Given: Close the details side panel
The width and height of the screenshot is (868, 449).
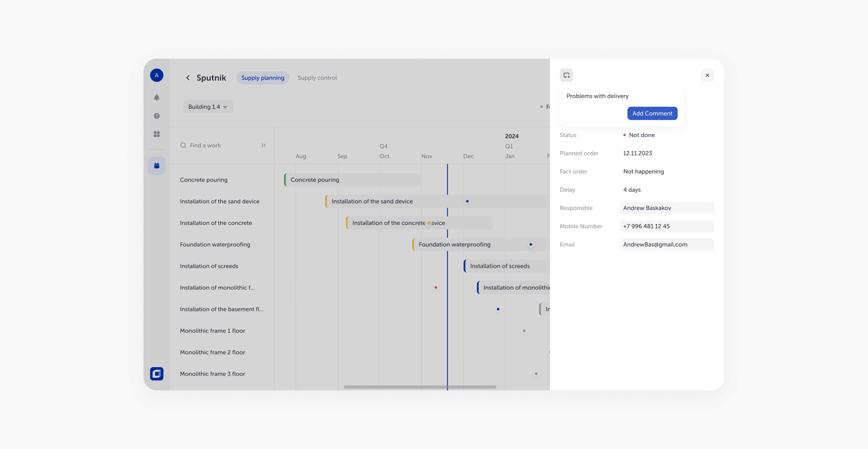Looking at the screenshot, I should point(707,75).
